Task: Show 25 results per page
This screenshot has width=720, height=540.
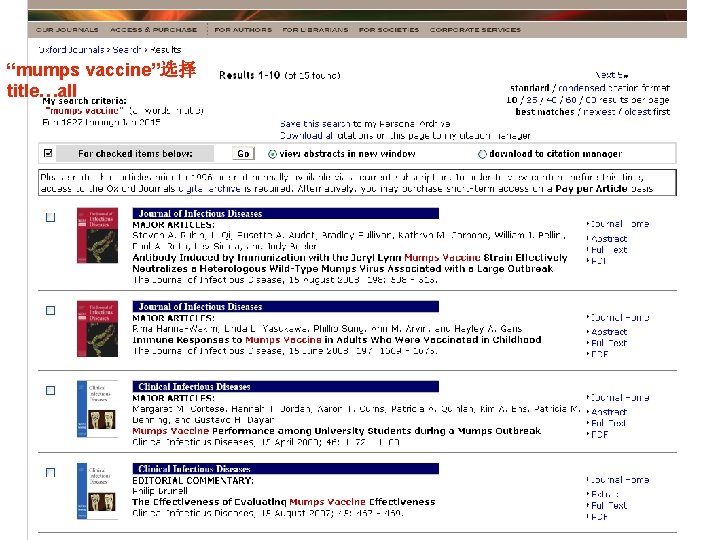Action: click(532, 100)
